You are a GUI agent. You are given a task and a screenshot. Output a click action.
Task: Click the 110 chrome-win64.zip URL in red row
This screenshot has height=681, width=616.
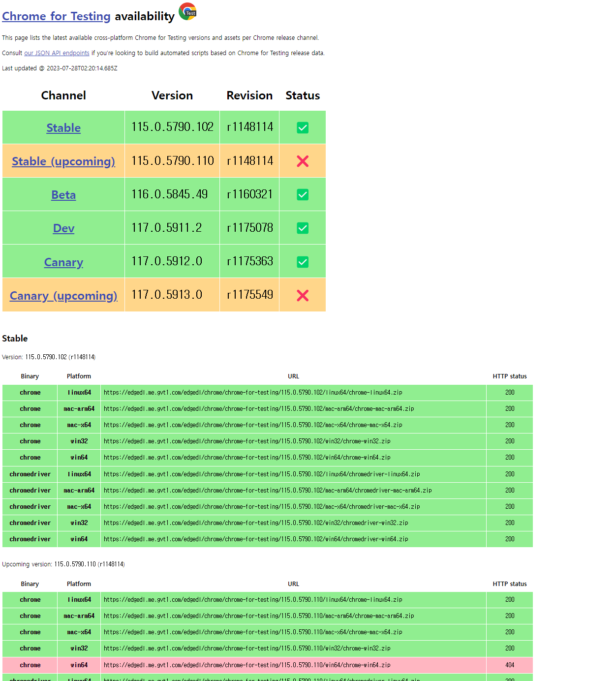247,665
